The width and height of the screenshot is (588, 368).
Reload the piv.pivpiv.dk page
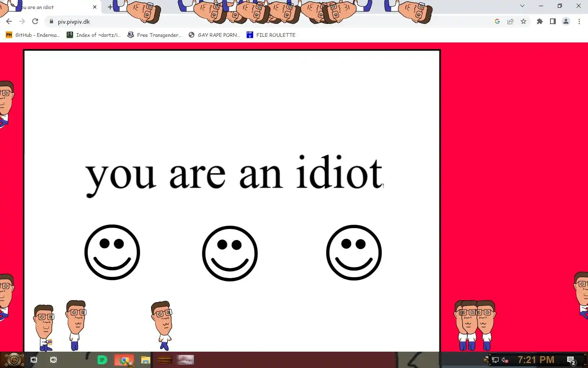click(35, 22)
